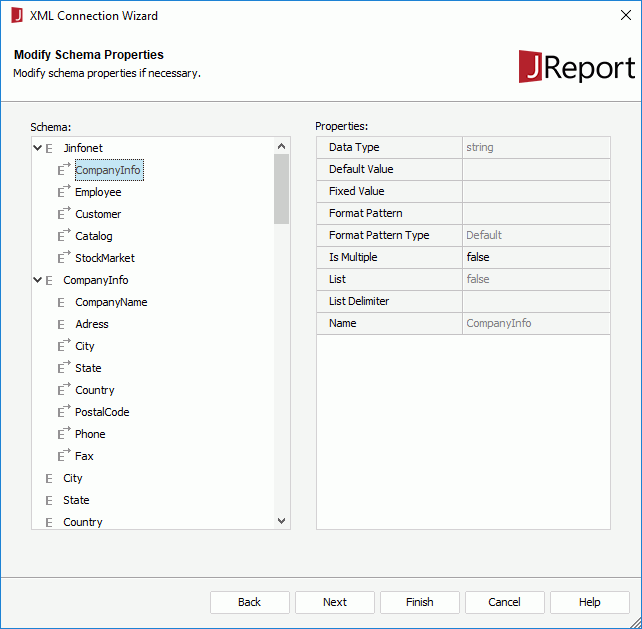The height and width of the screenshot is (629, 642).
Task: Click the reference icon beside Customer
Action: coord(64,214)
